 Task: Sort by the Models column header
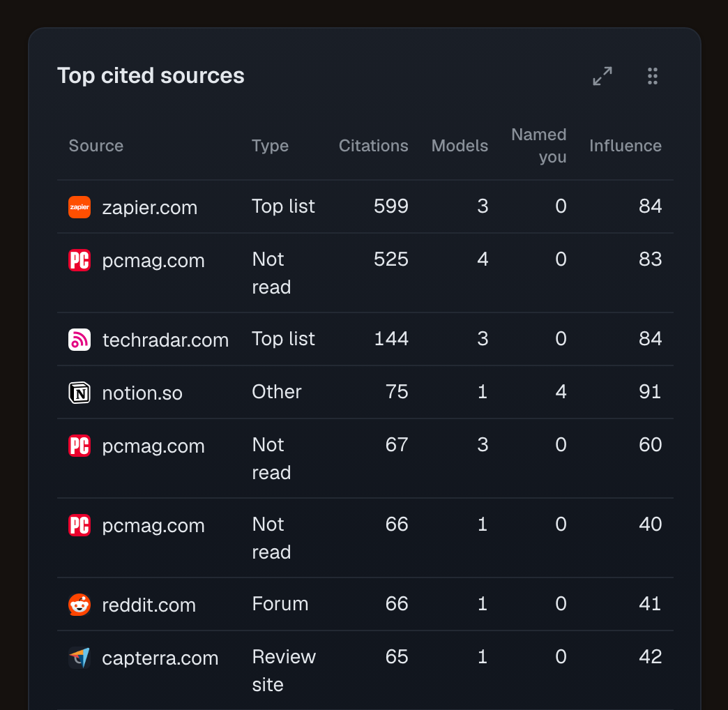click(460, 146)
